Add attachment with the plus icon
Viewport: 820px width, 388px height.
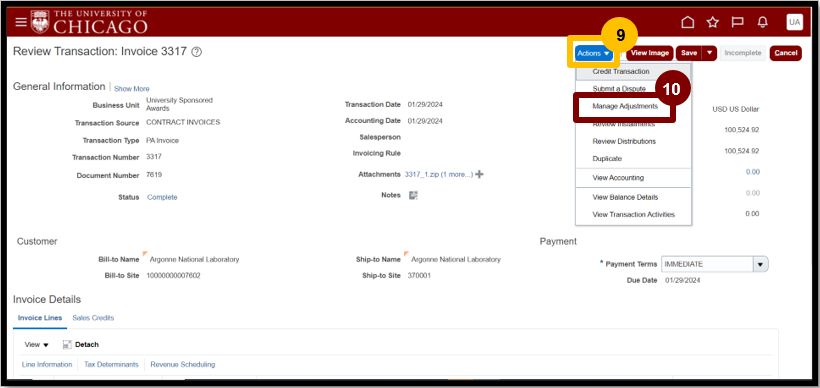tap(479, 174)
